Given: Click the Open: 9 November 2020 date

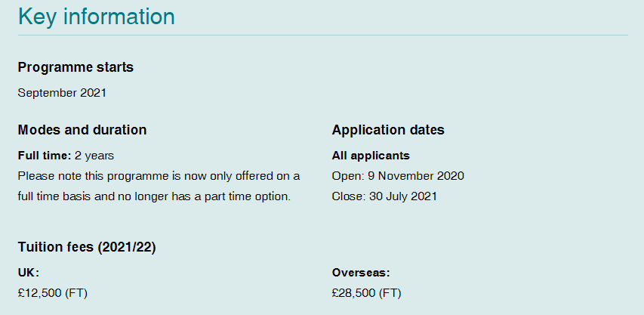Looking at the screenshot, I should point(398,176).
